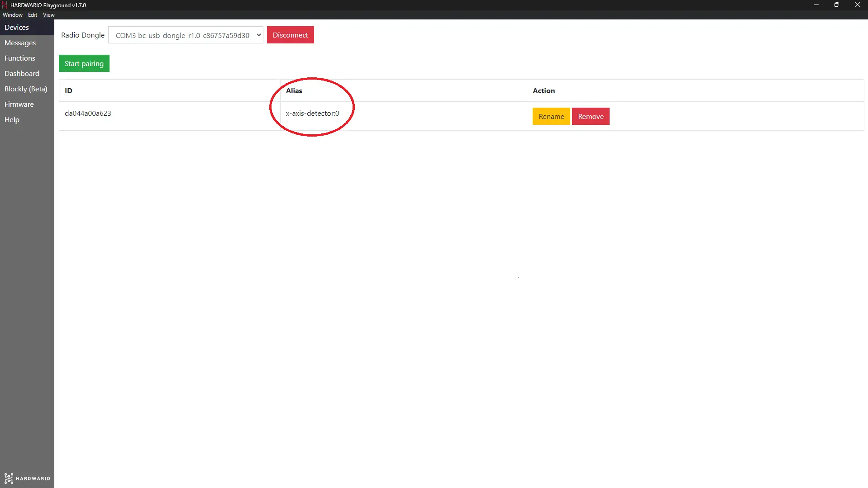Select the alias x-axis-detector:0
Screen dimensions: 868x488
point(312,113)
